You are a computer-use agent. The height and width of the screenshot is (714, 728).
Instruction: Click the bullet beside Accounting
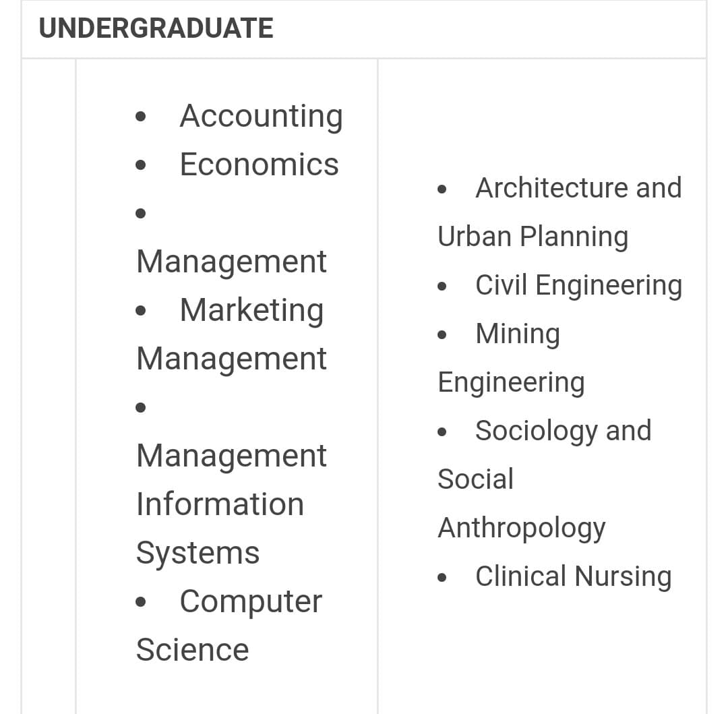click(141, 117)
